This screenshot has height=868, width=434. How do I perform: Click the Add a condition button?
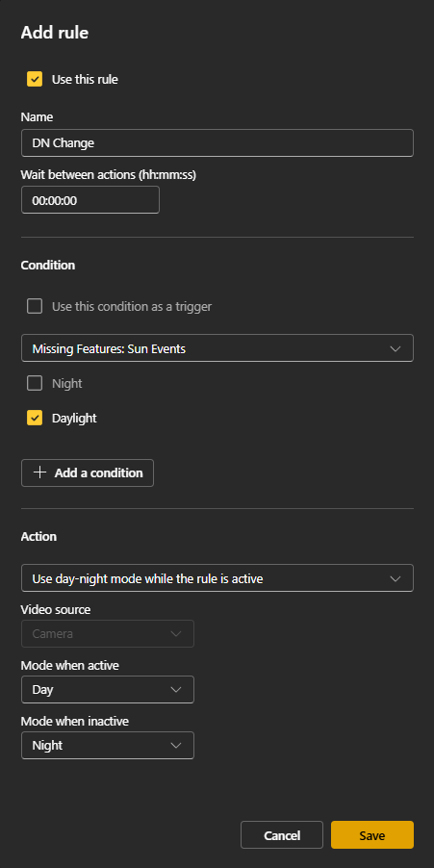click(x=88, y=472)
